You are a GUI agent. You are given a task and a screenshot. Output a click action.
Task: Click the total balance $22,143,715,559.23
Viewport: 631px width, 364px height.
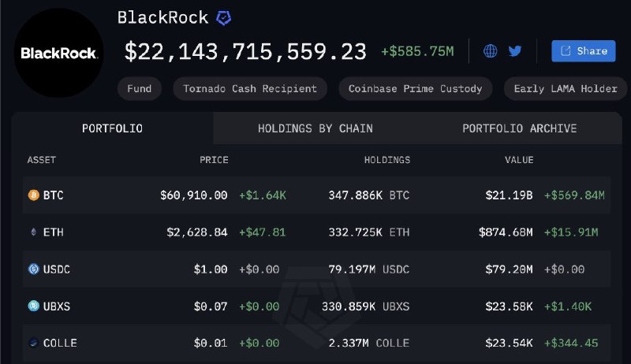point(245,52)
